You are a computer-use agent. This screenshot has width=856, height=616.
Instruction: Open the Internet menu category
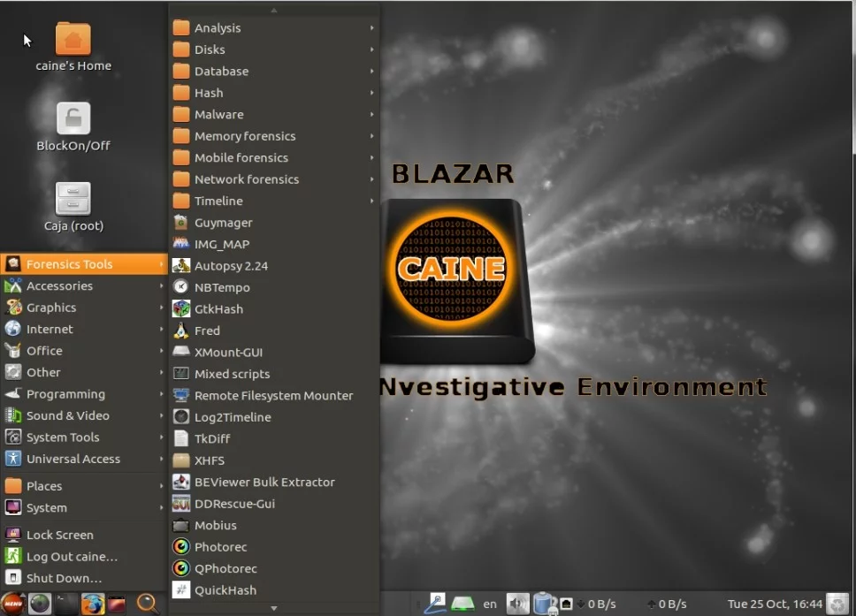[x=50, y=330]
